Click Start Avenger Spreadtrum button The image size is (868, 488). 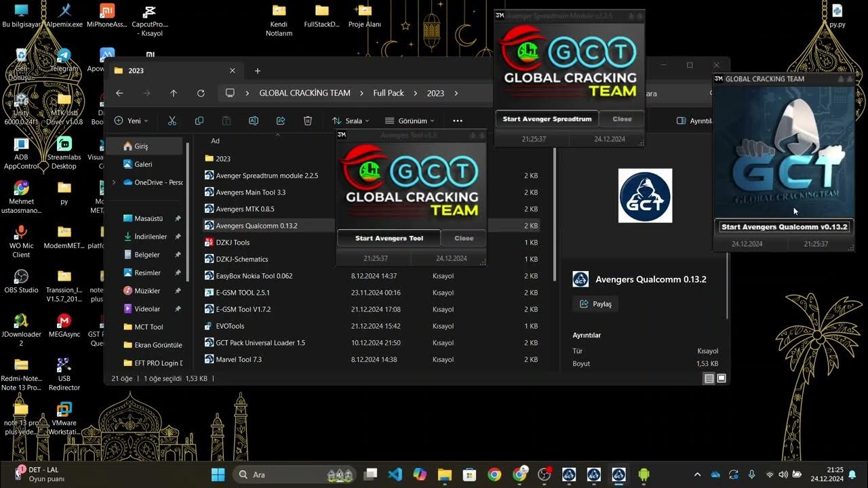coord(547,119)
